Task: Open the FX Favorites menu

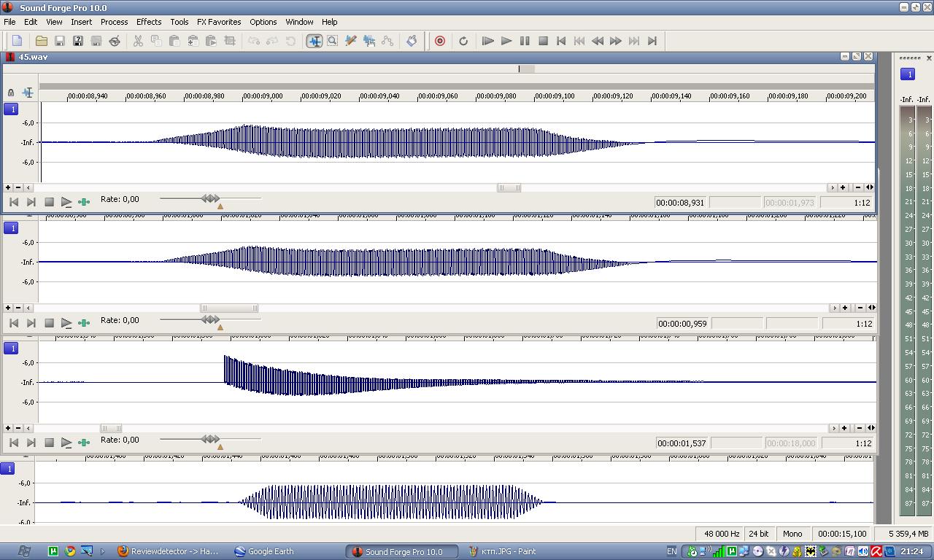Action: coord(219,22)
